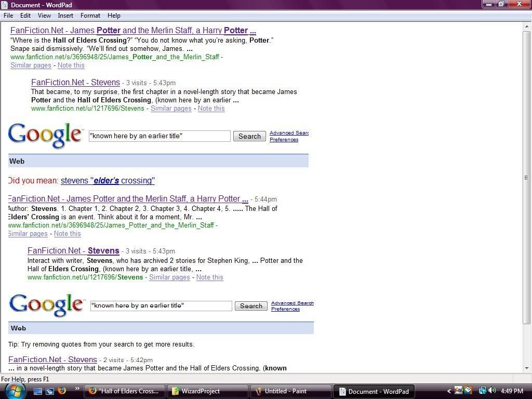Click Show Desktop quick launch icon
This screenshot has height=399, width=532.
pos(37,391)
